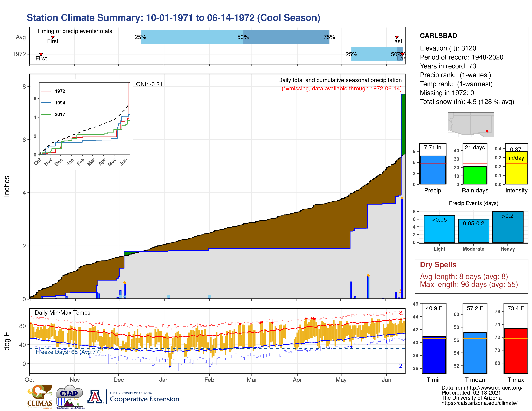
Task: Click the red 1972 legend line
Action: (x=46, y=91)
